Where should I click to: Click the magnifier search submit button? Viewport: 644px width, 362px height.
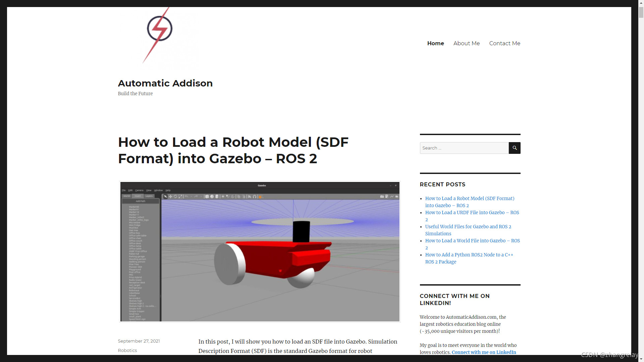514,148
